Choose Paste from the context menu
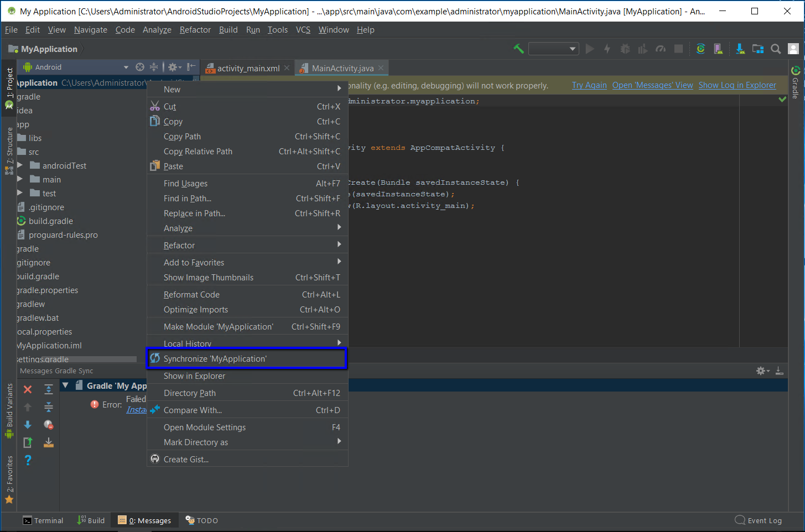Image resolution: width=805 pixels, height=532 pixels. point(247,166)
